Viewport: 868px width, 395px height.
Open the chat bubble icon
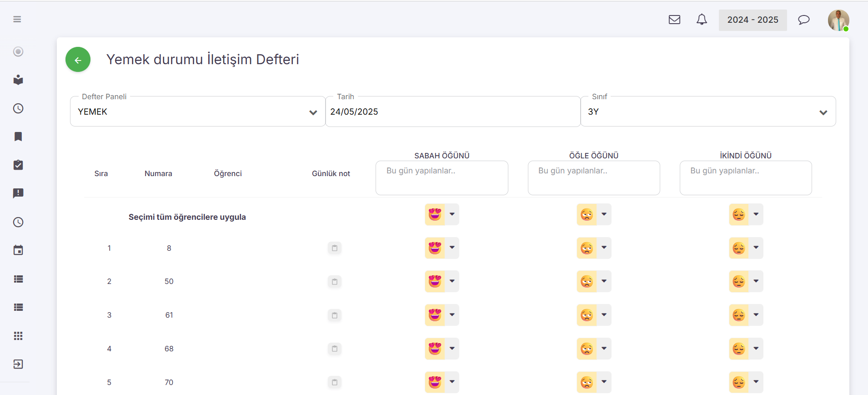803,20
